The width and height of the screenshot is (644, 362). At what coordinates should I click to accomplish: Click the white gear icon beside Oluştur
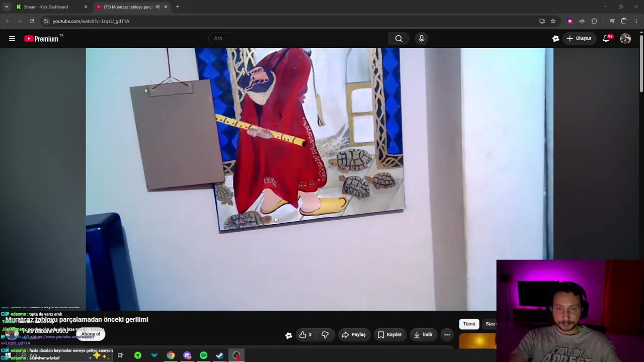(556, 39)
